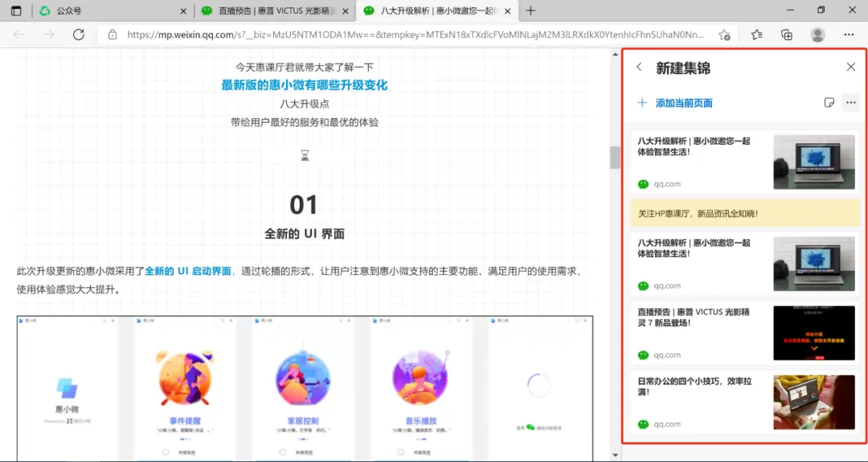Open the 直播预告 惠普 VICTUS collection card
This screenshot has width=868, height=462.
point(745,333)
